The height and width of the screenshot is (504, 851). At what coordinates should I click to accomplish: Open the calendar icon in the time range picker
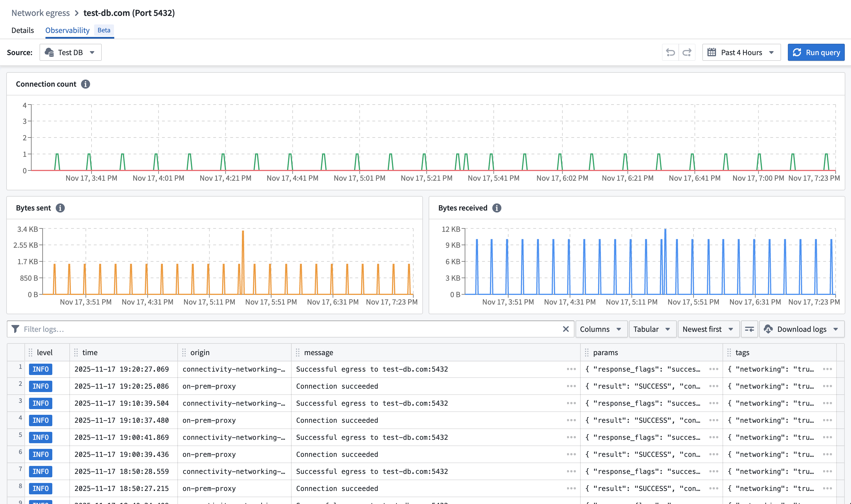point(712,52)
